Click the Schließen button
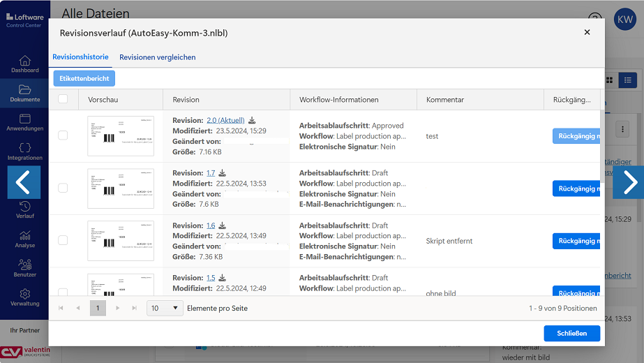This screenshot has width=644, height=363. 571,333
